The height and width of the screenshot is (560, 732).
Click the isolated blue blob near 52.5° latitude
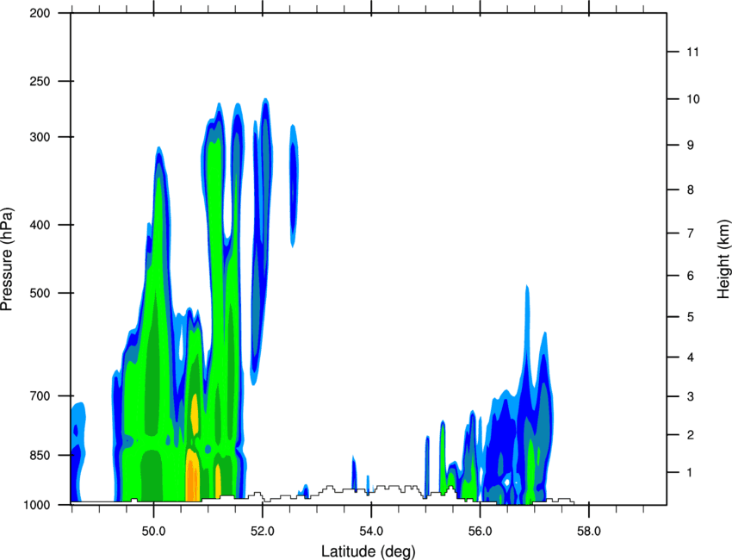point(293,186)
